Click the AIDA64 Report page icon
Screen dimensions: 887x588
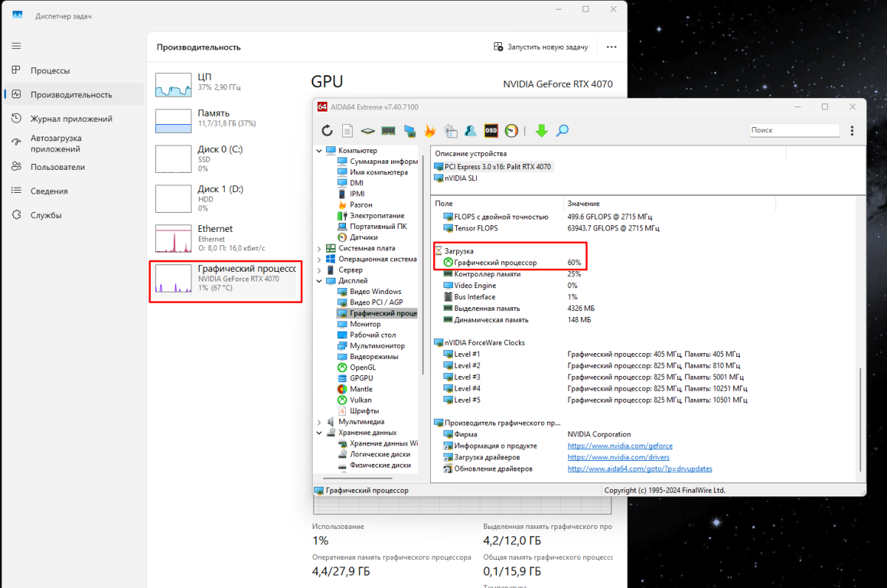point(347,131)
